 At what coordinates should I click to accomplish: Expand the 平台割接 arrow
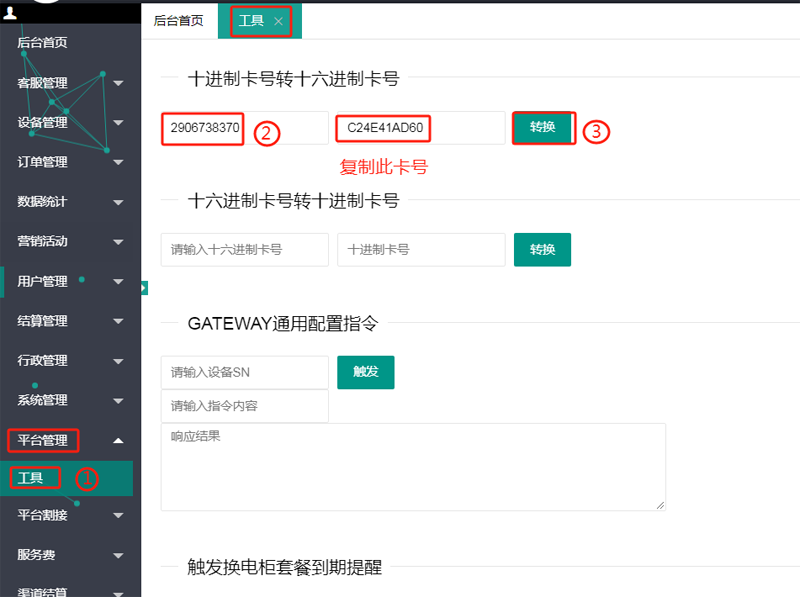click(x=118, y=516)
